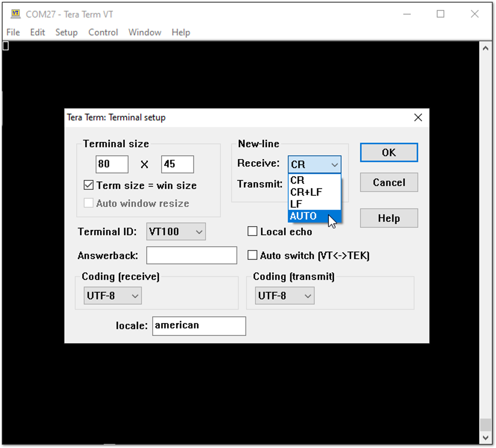
Task: Open the Window menu
Action: 144,32
